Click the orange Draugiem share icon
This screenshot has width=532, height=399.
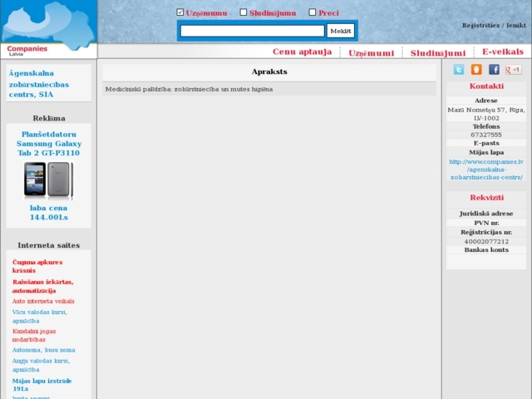click(476, 70)
